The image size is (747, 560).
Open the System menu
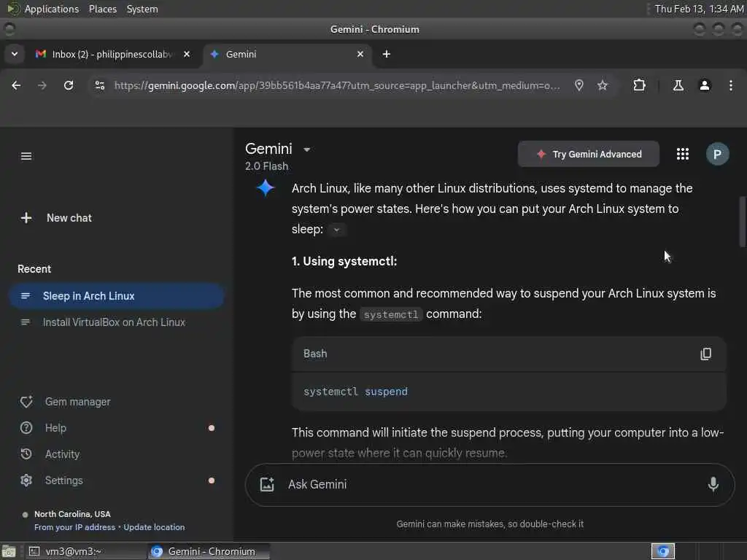click(x=142, y=9)
